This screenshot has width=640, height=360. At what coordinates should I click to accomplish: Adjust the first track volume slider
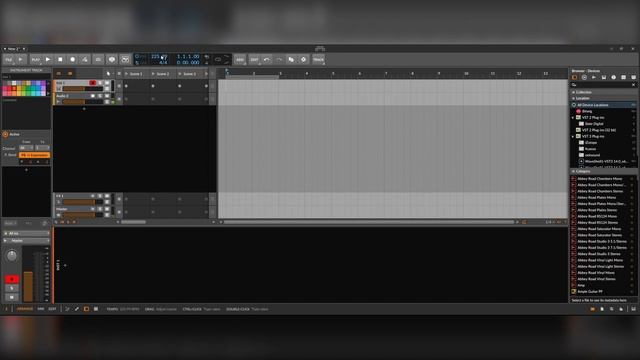[x=82, y=89]
